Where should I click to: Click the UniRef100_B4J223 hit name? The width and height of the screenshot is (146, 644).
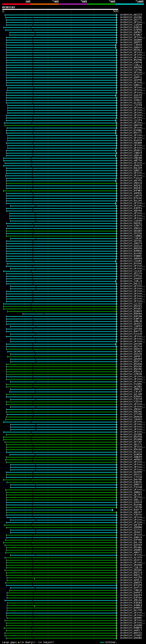131,452
